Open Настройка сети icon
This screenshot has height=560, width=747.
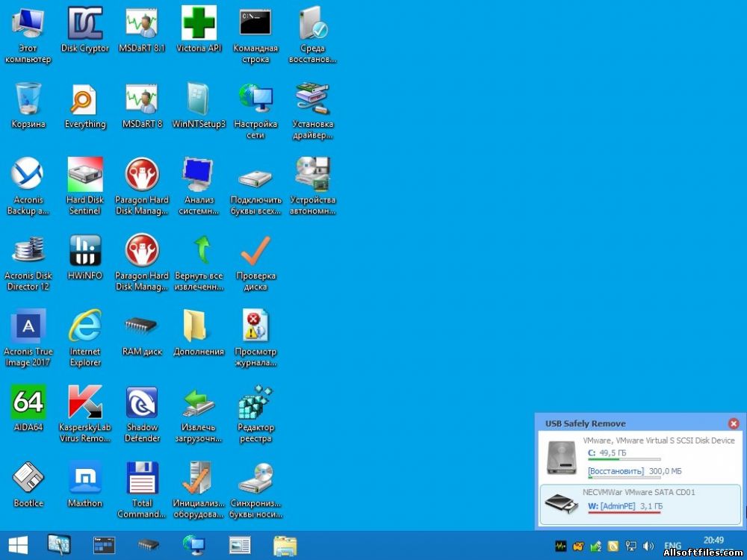pyautogui.click(x=255, y=111)
